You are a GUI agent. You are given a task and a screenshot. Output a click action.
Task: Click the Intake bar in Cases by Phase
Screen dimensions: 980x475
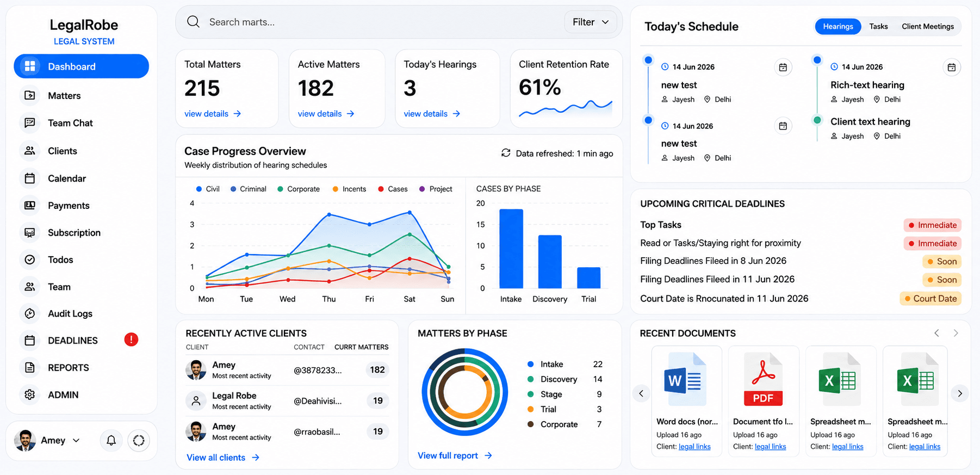pyautogui.click(x=511, y=249)
